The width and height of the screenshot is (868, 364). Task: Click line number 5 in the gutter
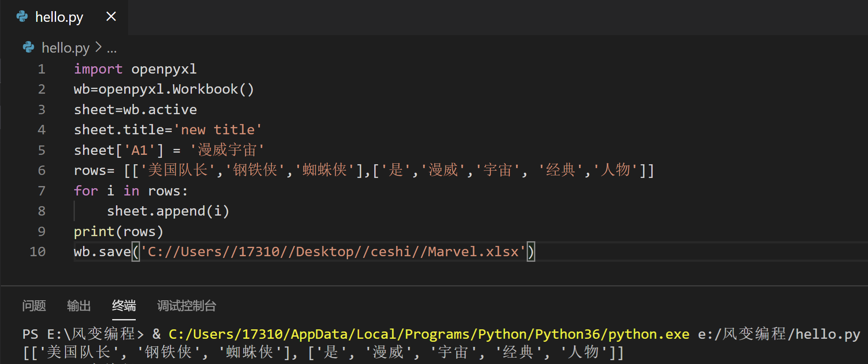[x=42, y=150]
